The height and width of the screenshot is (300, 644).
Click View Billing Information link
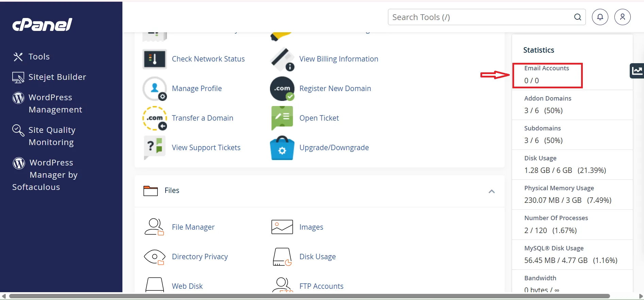pos(338,59)
